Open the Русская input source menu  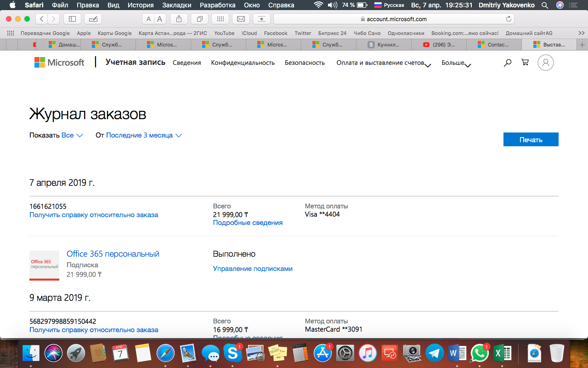point(389,5)
